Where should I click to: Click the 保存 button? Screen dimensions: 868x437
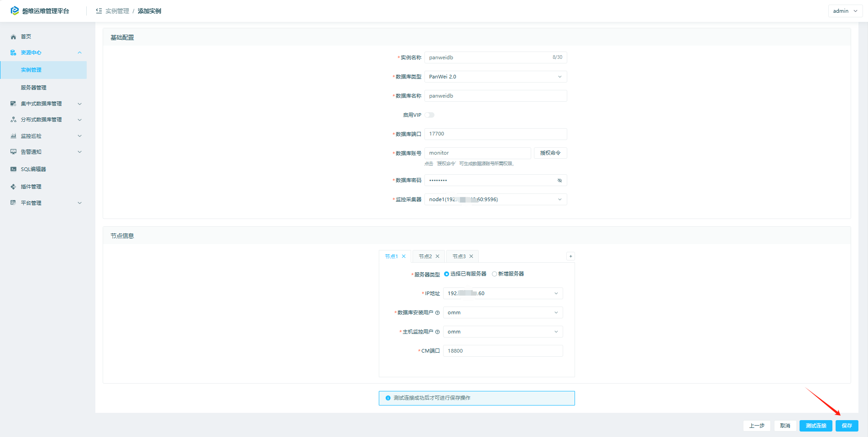(x=847, y=426)
